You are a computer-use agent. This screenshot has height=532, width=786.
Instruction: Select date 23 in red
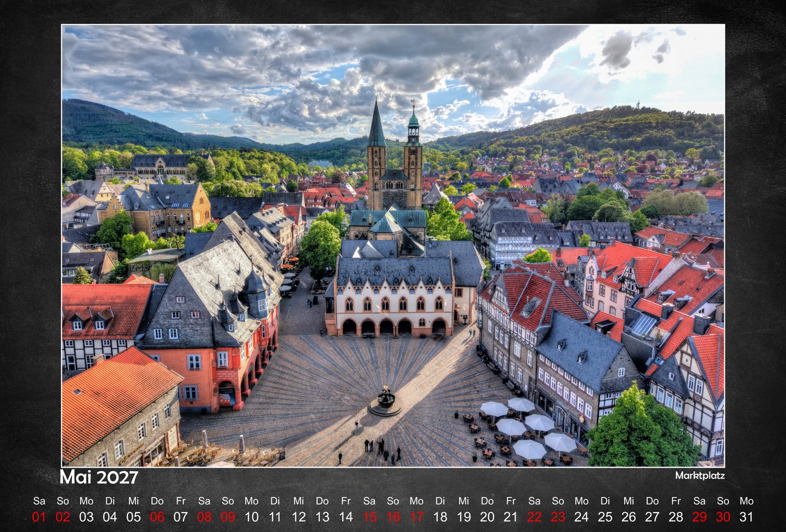(558, 517)
